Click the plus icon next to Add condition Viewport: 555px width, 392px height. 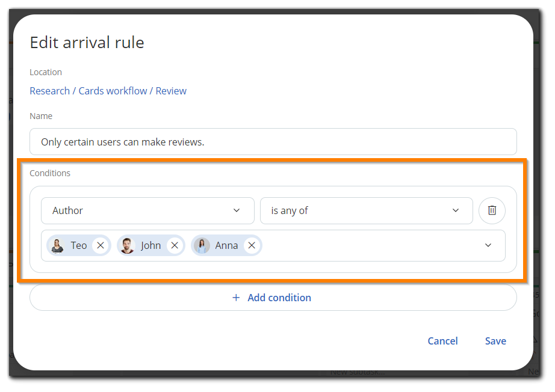pyautogui.click(x=236, y=297)
